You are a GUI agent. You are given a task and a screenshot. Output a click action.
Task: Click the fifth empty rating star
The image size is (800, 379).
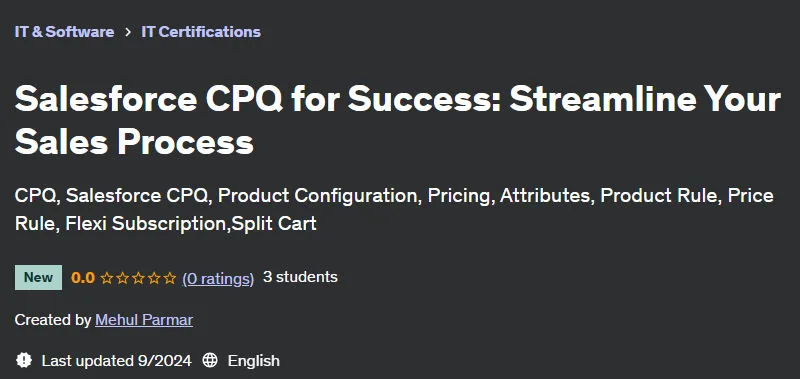coord(170,278)
